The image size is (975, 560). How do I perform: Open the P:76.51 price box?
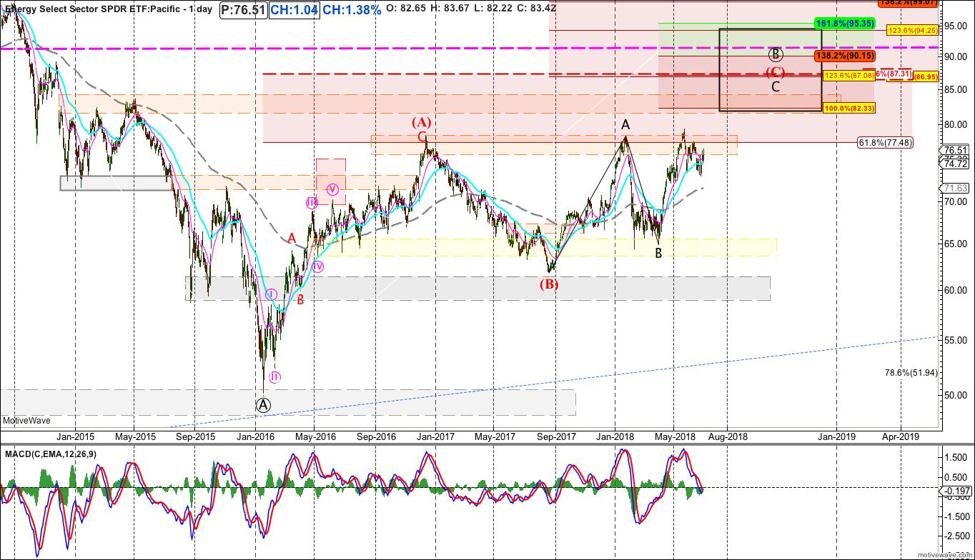242,11
